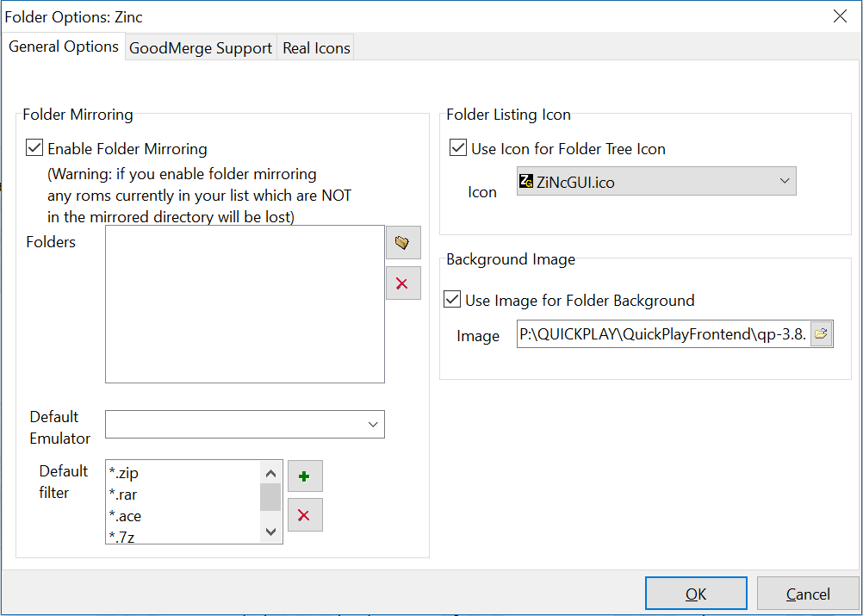The width and height of the screenshot is (863, 616).
Task: Click browse icon for background image path
Action: click(x=821, y=333)
